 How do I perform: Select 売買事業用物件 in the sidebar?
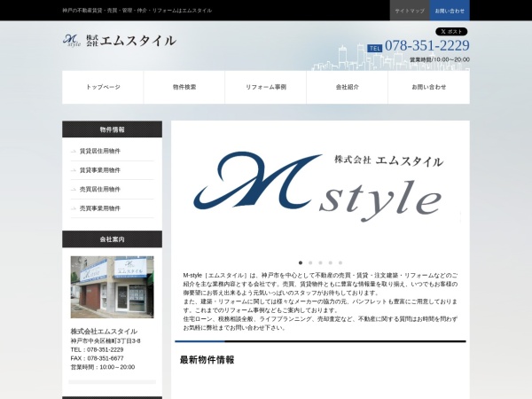(x=100, y=208)
